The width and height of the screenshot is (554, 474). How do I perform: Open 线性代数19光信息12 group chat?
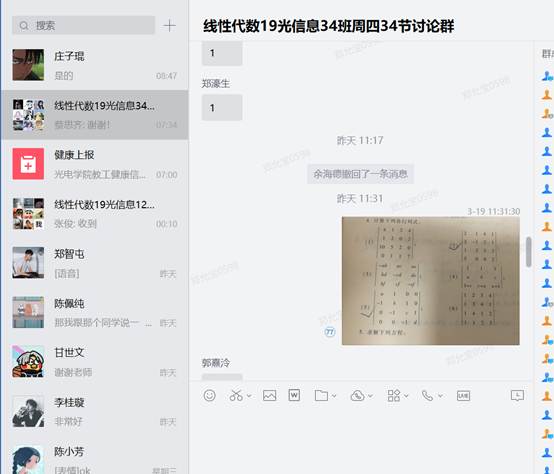(x=95, y=214)
